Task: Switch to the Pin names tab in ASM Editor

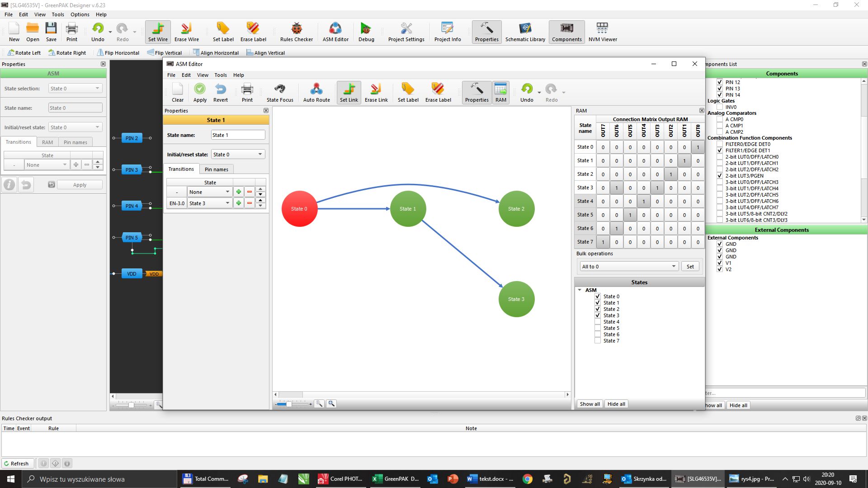Action: [x=216, y=169]
